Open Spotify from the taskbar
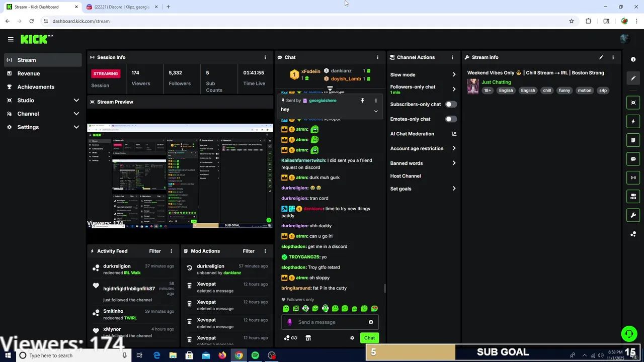Viewport: 644px width, 362px height. click(x=255, y=355)
